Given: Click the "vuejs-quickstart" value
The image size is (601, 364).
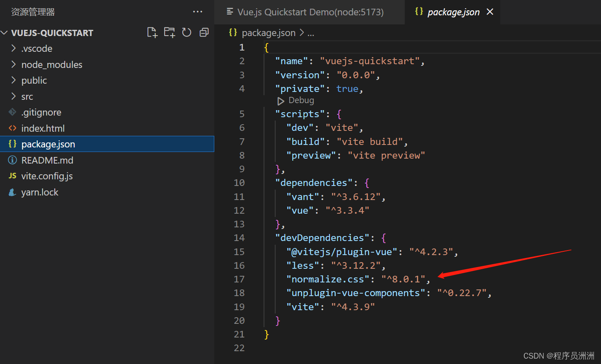Looking at the screenshot, I should pos(369,61).
